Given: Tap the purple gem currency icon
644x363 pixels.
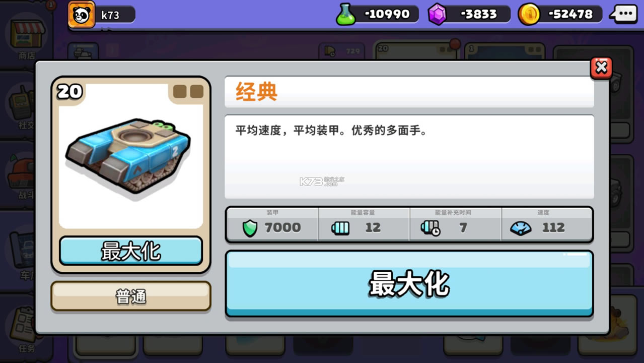Looking at the screenshot, I should tap(438, 14).
